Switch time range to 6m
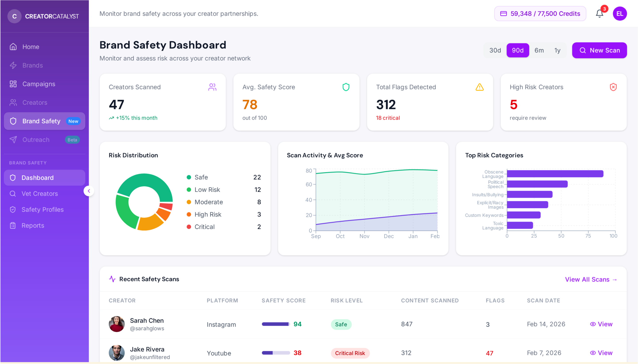This screenshot has width=638, height=364. tap(539, 50)
